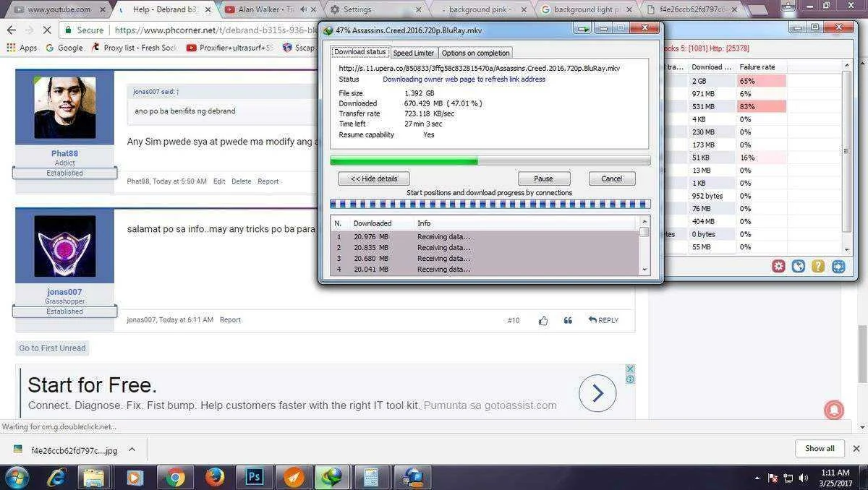Quote post #10 with the quote icon
This screenshot has height=490, width=868.
coord(568,320)
